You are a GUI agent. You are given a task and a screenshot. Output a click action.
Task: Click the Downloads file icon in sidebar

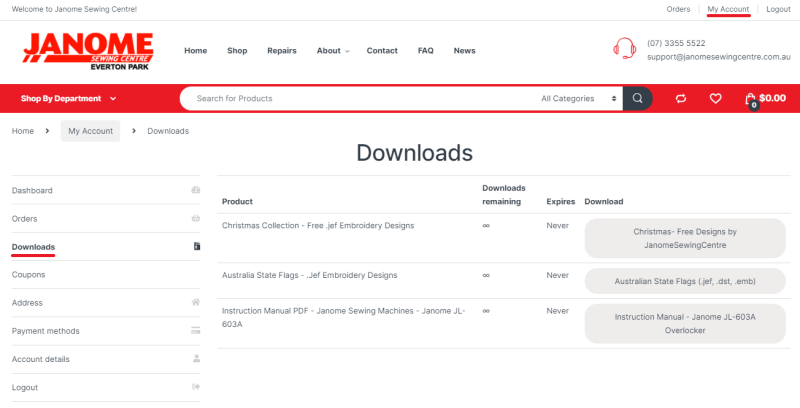[196, 246]
